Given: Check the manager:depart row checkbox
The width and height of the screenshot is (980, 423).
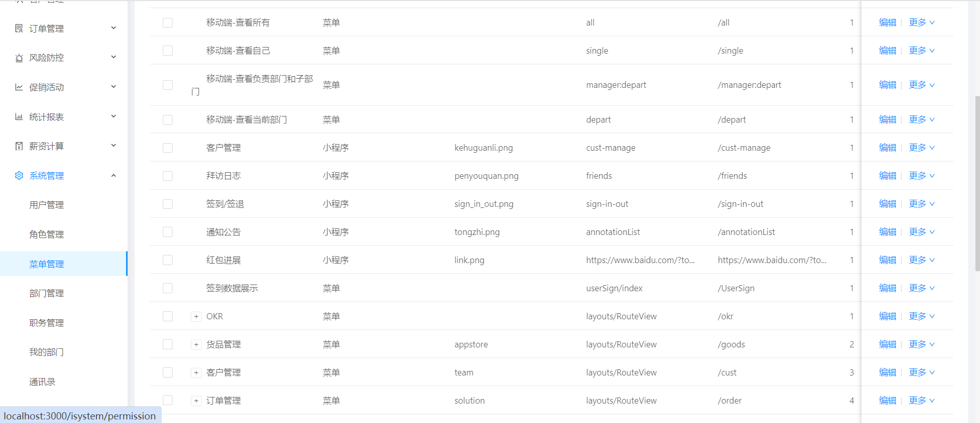Looking at the screenshot, I should click(x=167, y=85).
